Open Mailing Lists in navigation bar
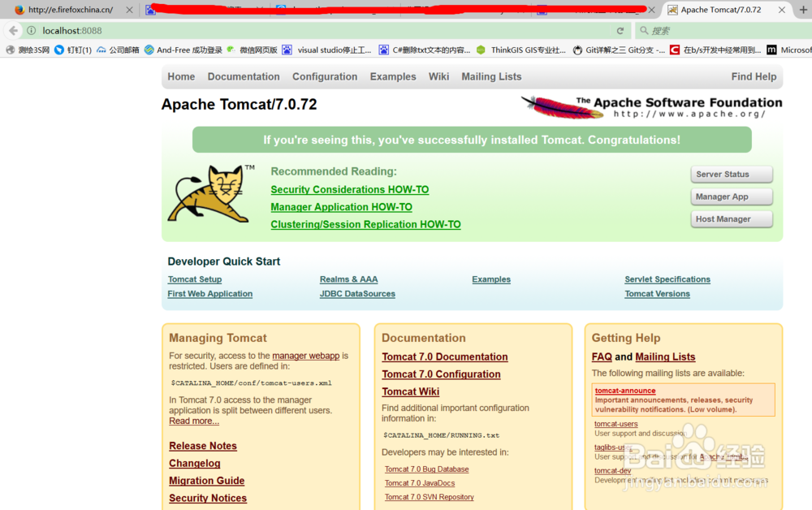Image resolution: width=812 pixels, height=510 pixels. click(491, 76)
